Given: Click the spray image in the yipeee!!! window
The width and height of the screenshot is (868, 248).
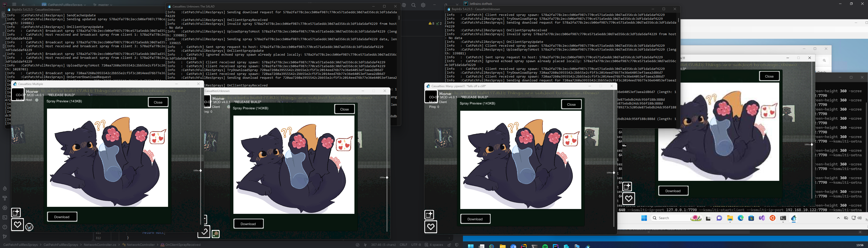Looking at the screenshot, I should [x=521, y=160].
